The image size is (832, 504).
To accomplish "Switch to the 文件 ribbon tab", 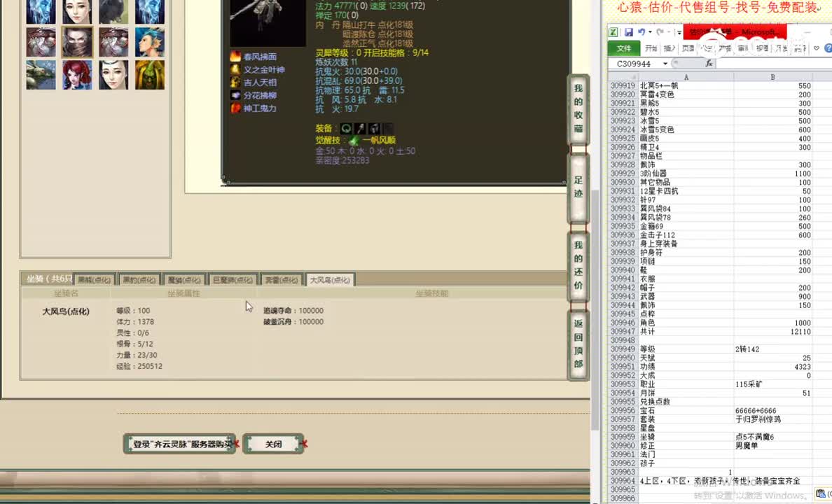I will click(625, 48).
